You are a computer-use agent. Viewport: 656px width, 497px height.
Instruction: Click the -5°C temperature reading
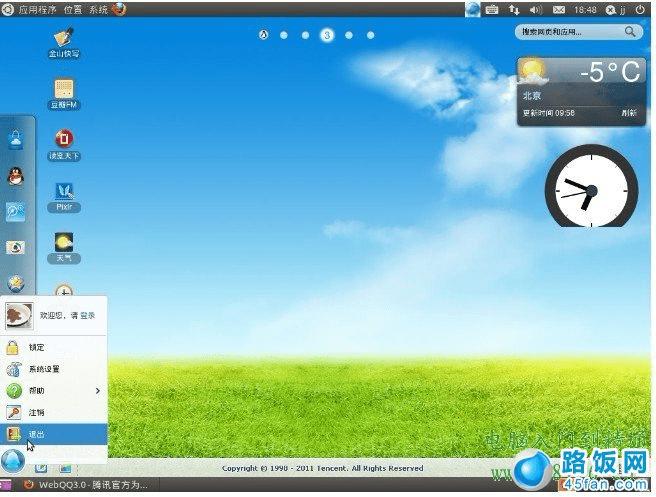pos(610,72)
